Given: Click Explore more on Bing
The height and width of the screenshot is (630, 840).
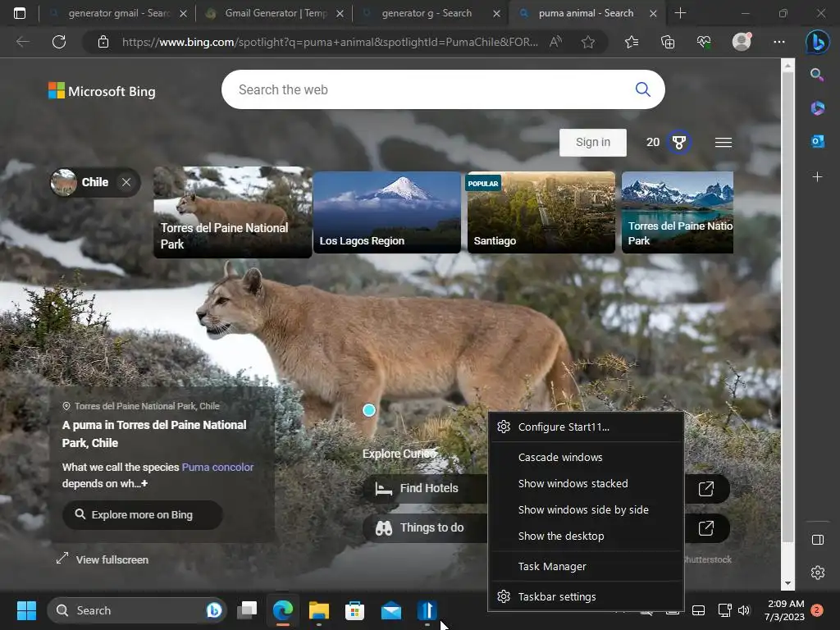Looking at the screenshot, I should click(142, 515).
